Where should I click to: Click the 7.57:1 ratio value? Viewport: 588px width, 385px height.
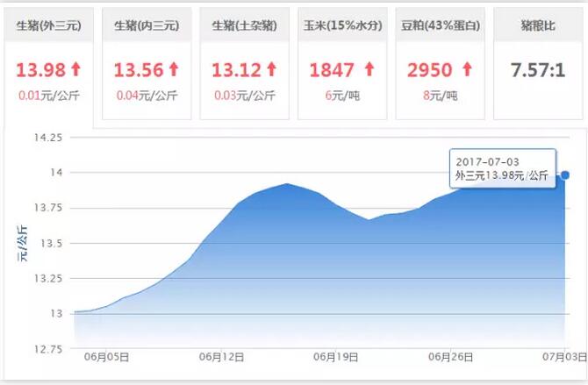[x=536, y=68]
